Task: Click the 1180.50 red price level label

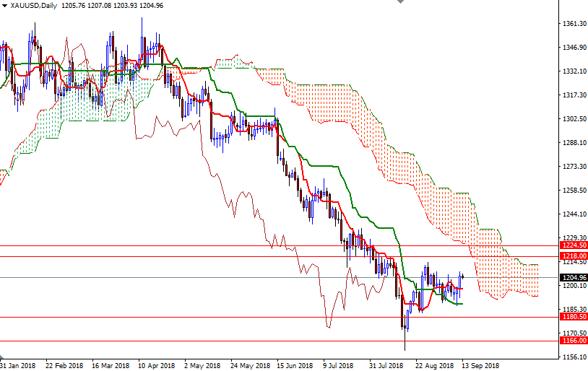Action: pos(574,317)
